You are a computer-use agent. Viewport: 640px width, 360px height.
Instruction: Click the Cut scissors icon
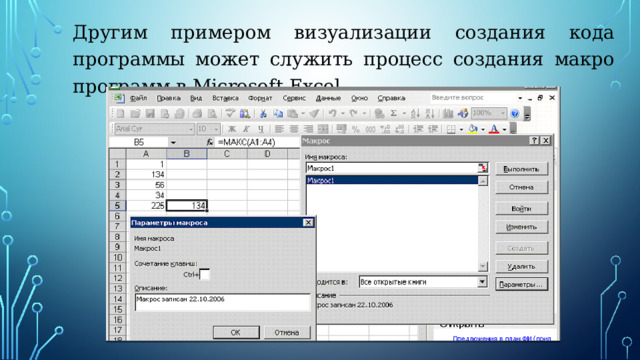263,113
